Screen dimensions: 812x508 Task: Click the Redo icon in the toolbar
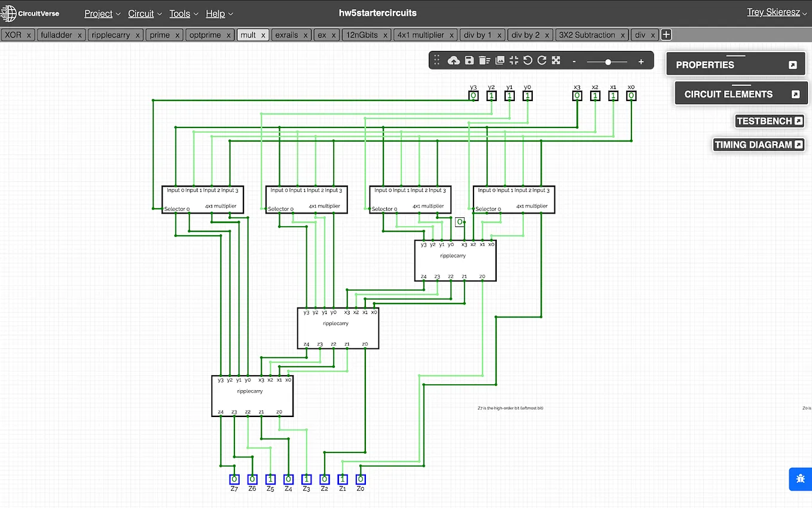[x=542, y=60]
